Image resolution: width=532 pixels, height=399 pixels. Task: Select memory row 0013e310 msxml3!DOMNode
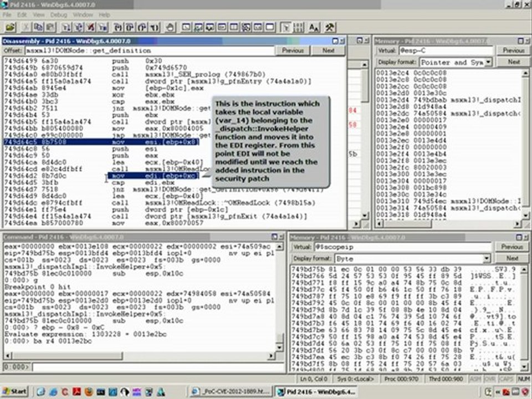pyautogui.click(x=448, y=201)
